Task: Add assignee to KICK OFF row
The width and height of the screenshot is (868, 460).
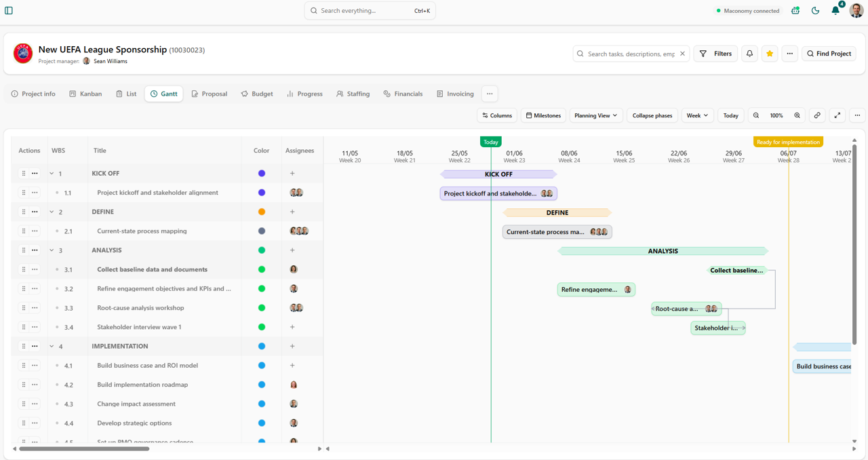Action: coord(292,174)
